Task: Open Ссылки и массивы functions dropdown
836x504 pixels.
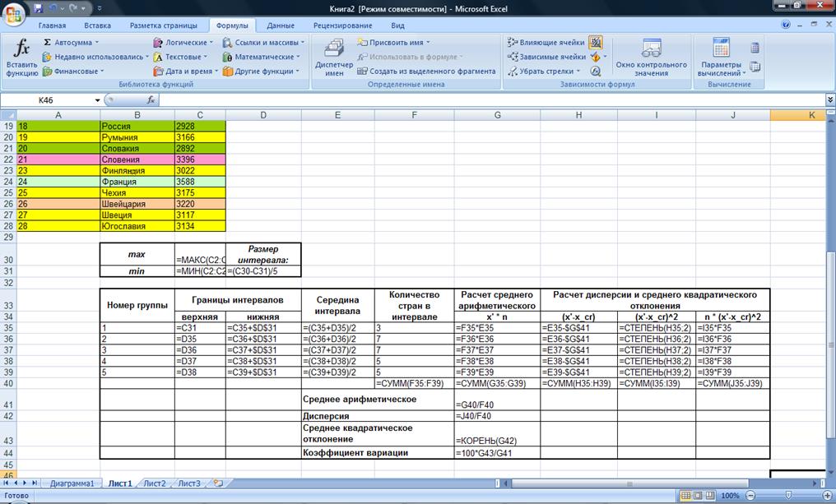Action: (263, 42)
